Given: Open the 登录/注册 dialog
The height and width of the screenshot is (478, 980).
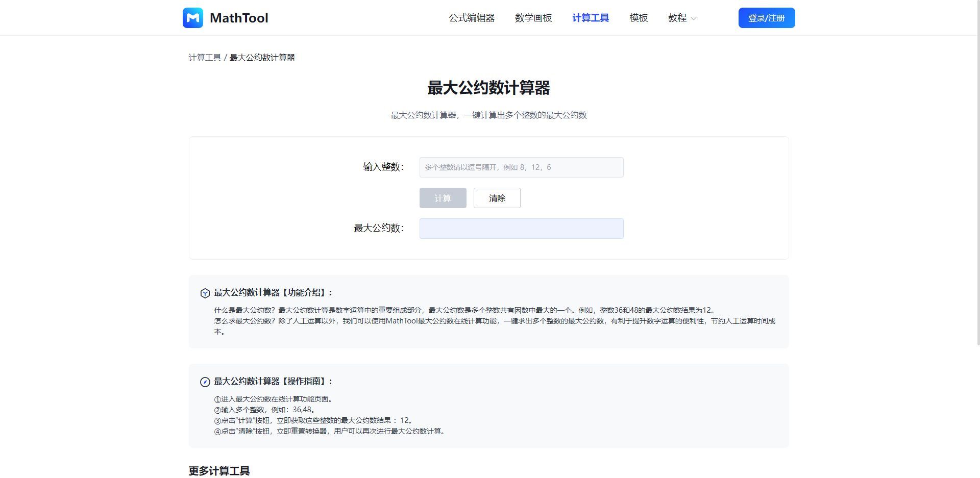Looking at the screenshot, I should 766,17.
